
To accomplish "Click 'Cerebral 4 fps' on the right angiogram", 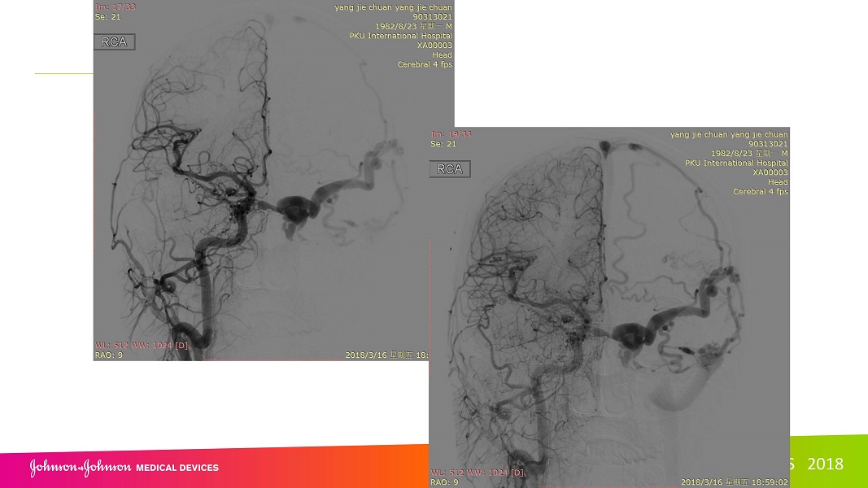I will pyautogui.click(x=761, y=192).
